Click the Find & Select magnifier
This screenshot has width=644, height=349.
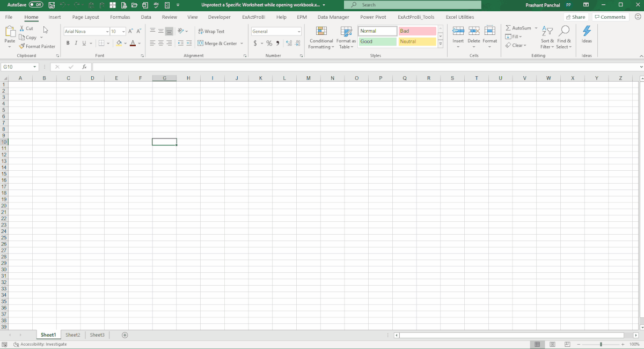[564, 31]
